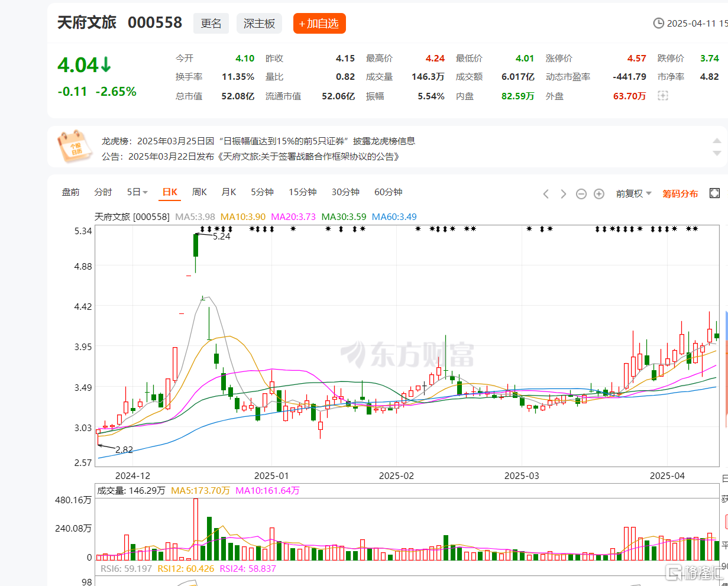Open the 筹码分布 chip distribution
Screen dimensions: 728x586
pyautogui.click(x=680, y=193)
